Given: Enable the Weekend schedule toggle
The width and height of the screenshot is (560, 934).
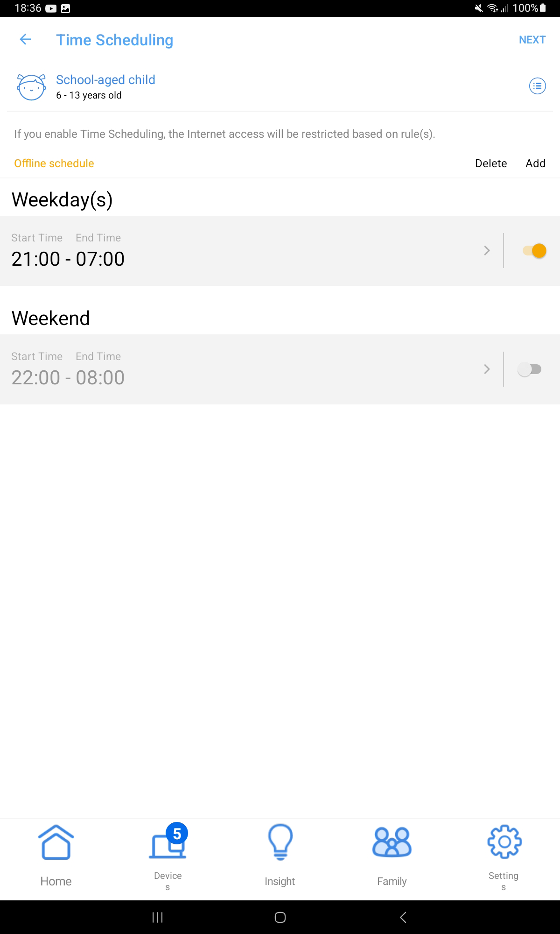Looking at the screenshot, I should 529,369.
